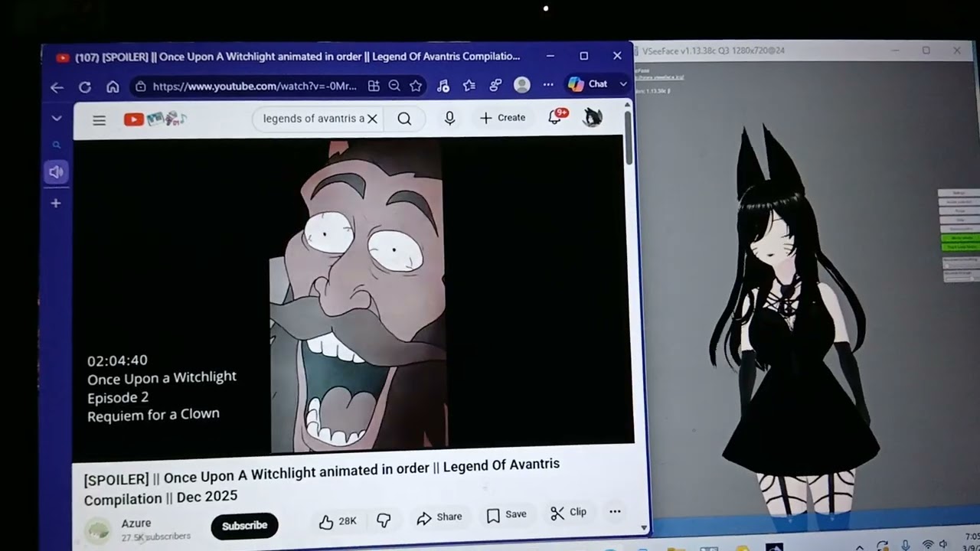Screen dimensions: 980x551
Task: Open the Azure channel name link
Action: pyautogui.click(x=136, y=523)
